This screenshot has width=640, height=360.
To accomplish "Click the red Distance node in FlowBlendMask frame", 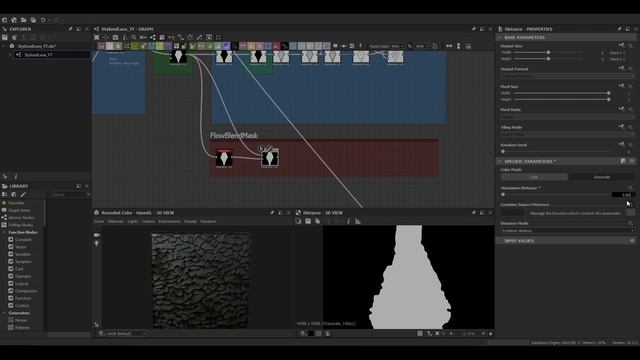I will click(224, 158).
